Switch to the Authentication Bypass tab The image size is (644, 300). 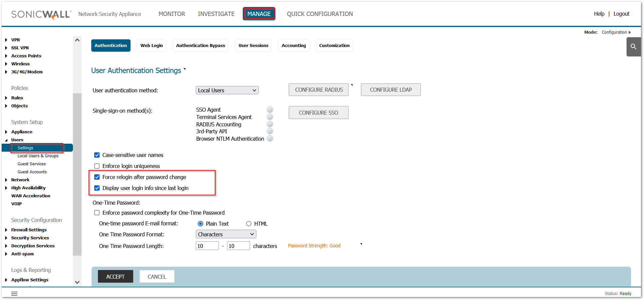tap(200, 45)
